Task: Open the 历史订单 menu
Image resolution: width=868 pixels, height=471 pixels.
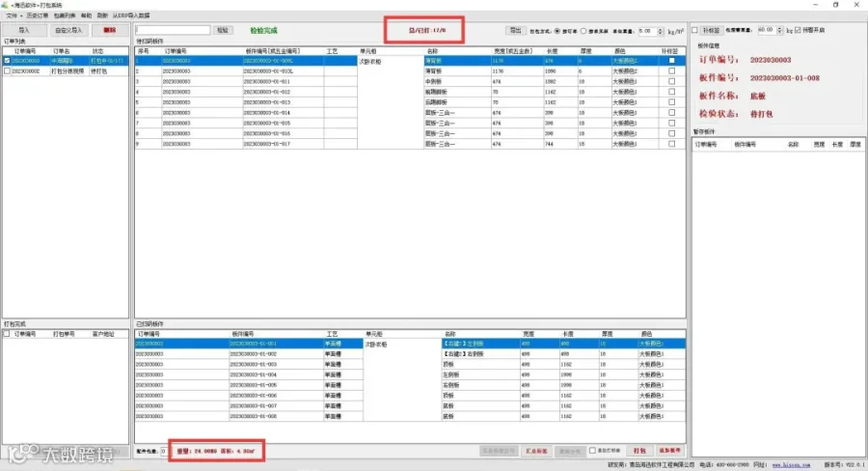Action: point(37,15)
